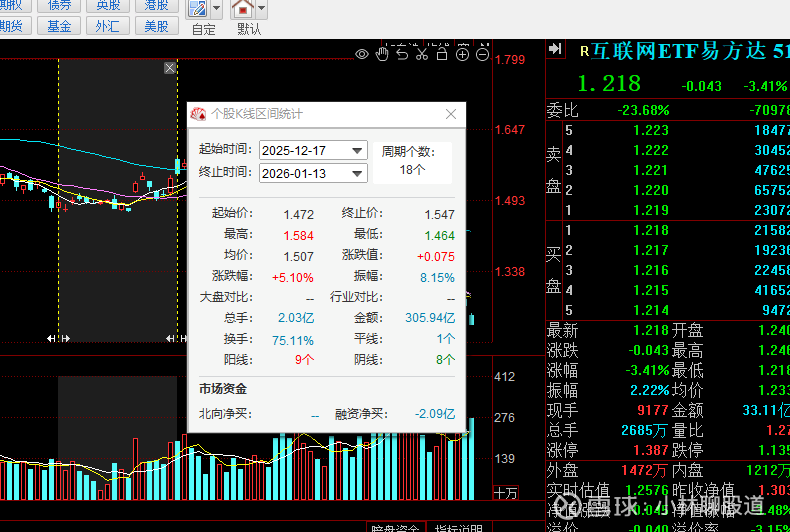Collapse the quote panel with the arrow-bar icon
This screenshot has width=790, height=532.
click(555, 49)
